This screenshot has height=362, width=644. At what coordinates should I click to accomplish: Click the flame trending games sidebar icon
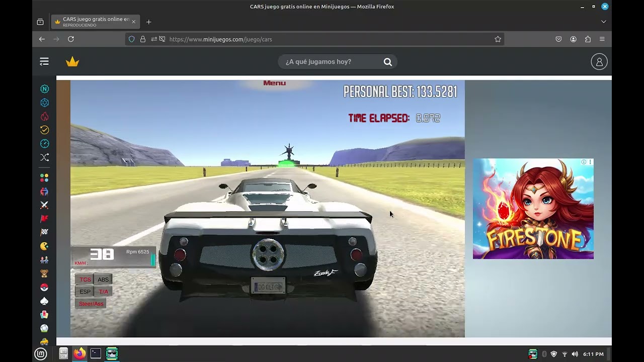(44, 116)
